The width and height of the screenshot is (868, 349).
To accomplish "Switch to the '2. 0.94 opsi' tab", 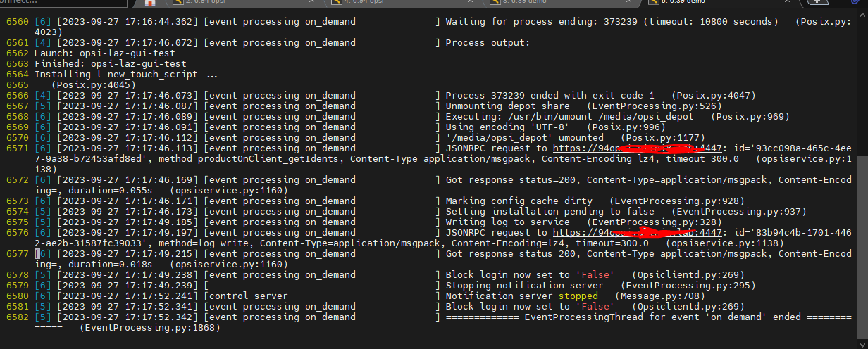I will [240, 2].
